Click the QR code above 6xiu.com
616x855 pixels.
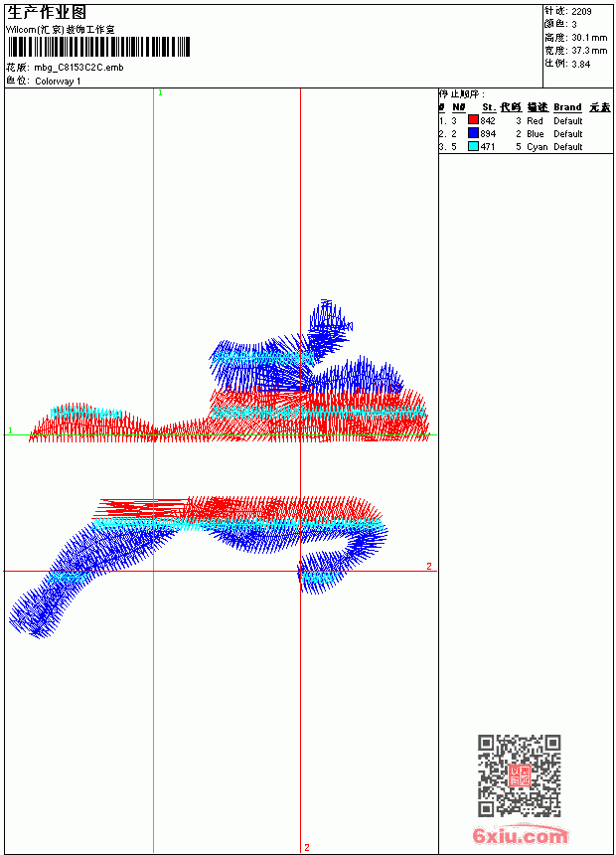(520, 775)
